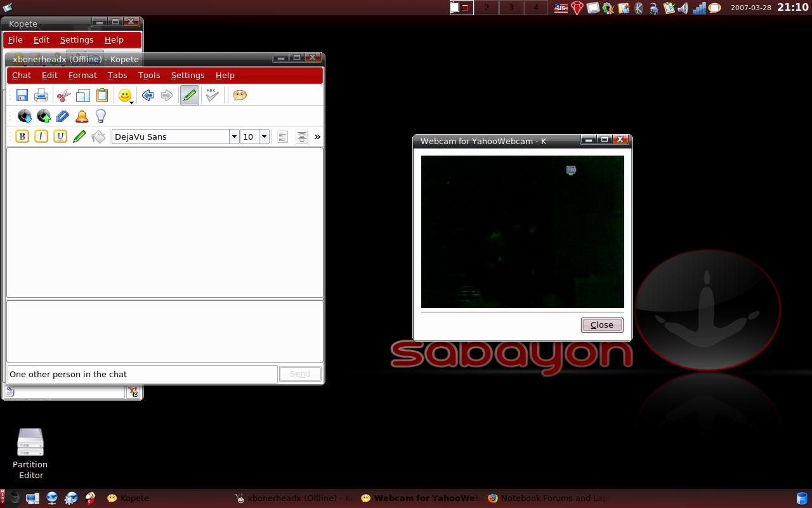Click the Copy icon in chat toolbar
The width and height of the screenshot is (812, 508).
[82, 95]
